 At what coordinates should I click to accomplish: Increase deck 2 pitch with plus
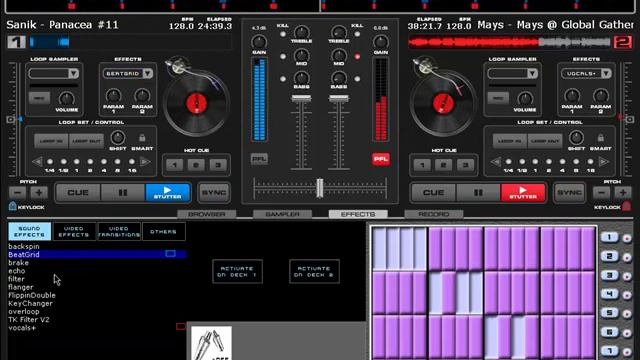click(623, 193)
